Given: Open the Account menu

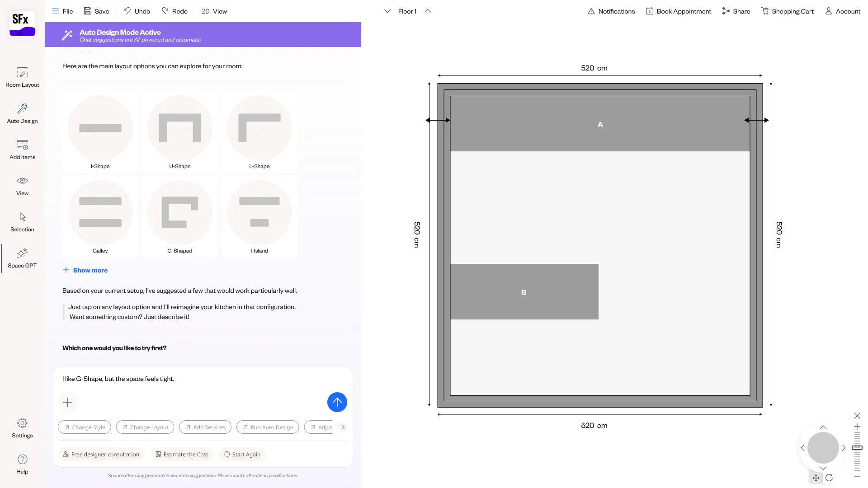Looking at the screenshot, I should [x=843, y=11].
